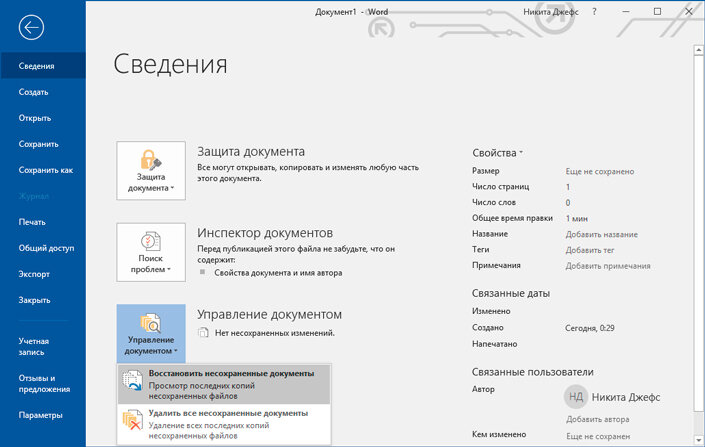Go to Открыть in the backstage menu
The height and width of the screenshot is (447, 705).
coord(43,118)
